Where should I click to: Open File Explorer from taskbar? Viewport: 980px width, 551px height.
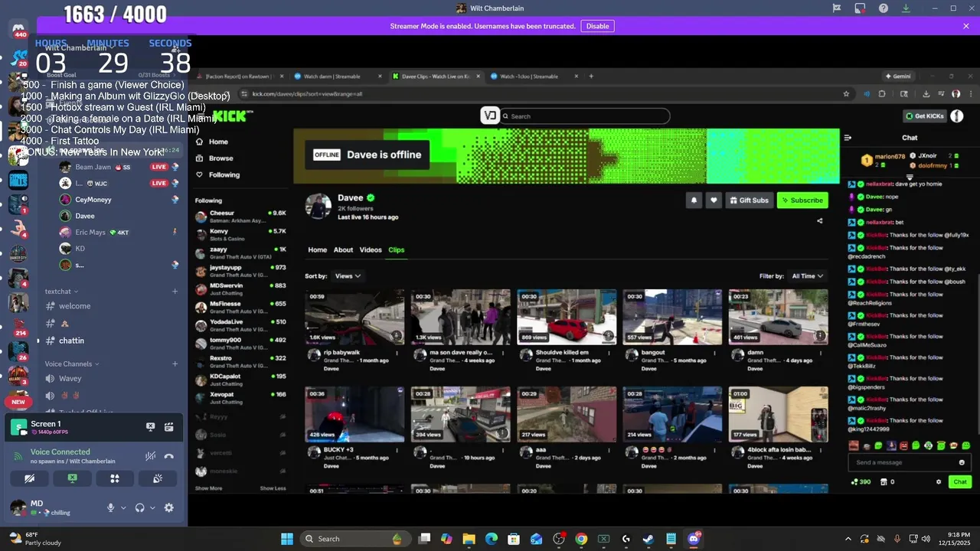point(469,539)
